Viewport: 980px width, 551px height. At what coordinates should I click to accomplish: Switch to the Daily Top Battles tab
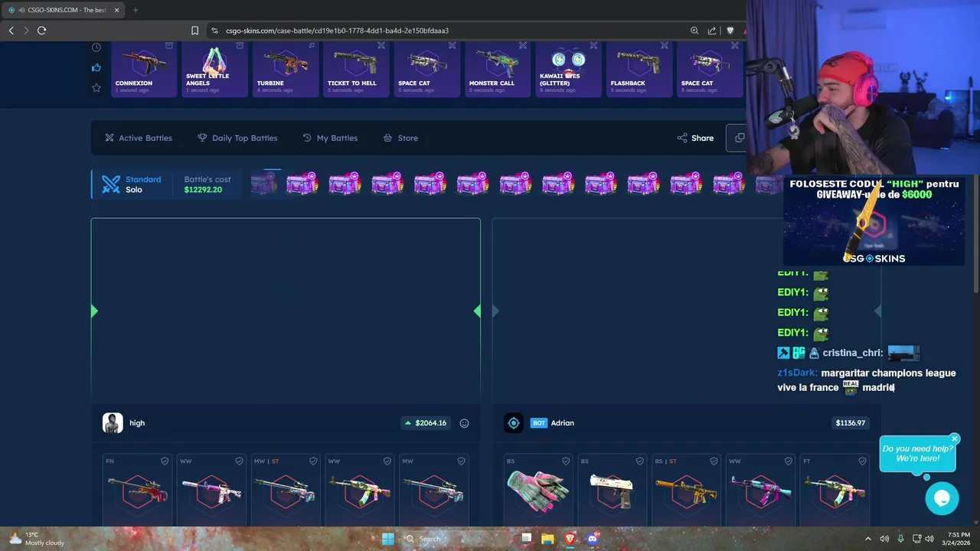[237, 138]
